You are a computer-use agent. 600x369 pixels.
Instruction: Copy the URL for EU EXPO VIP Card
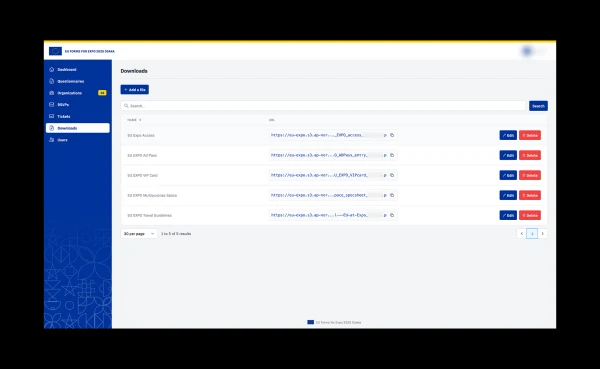click(x=392, y=175)
